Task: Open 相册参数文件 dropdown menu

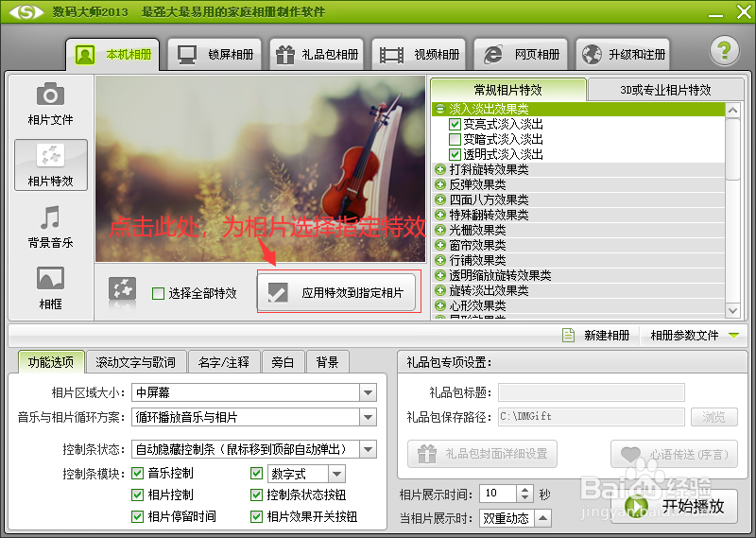Action: tap(695, 335)
